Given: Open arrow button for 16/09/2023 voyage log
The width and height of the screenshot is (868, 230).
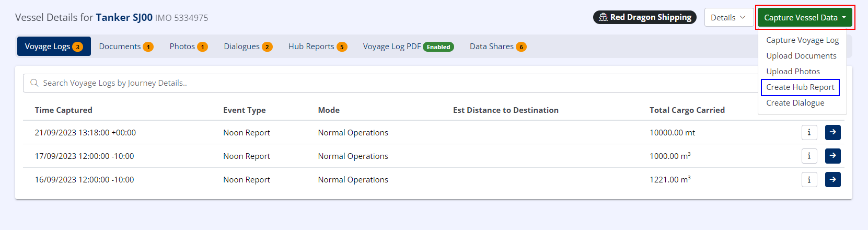Looking at the screenshot, I should (x=832, y=180).
